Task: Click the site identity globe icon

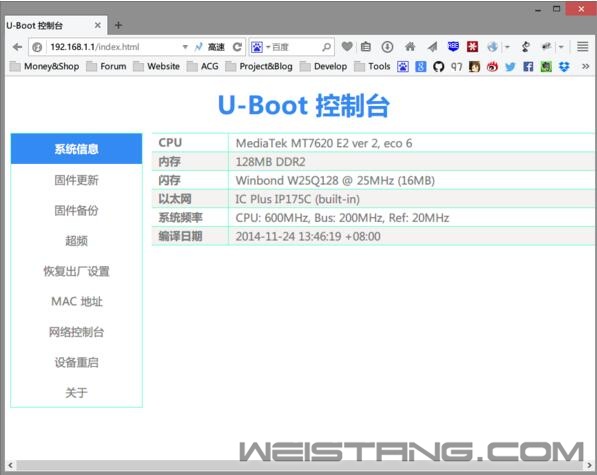Action: pyautogui.click(x=37, y=47)
